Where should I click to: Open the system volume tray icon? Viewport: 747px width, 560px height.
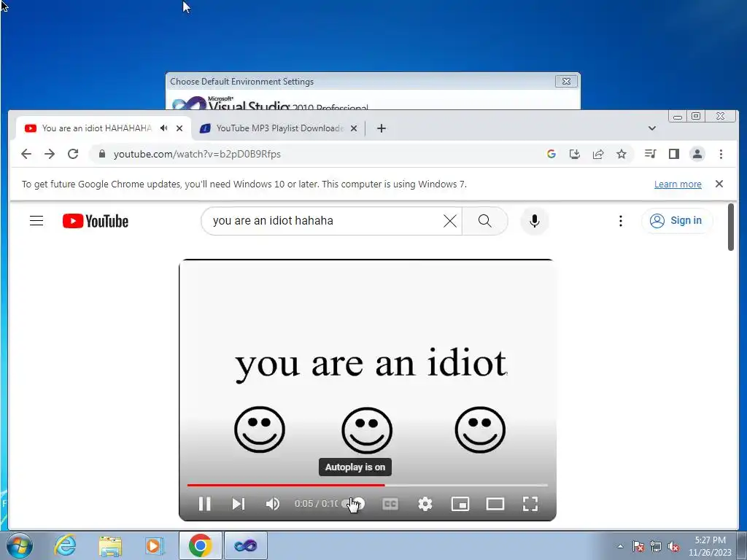pos(673,546)
